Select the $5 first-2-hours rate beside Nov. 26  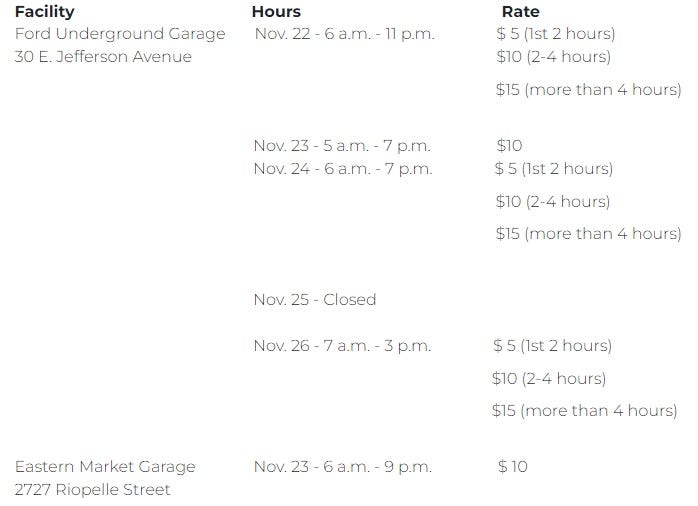click(x=552, y=346)
